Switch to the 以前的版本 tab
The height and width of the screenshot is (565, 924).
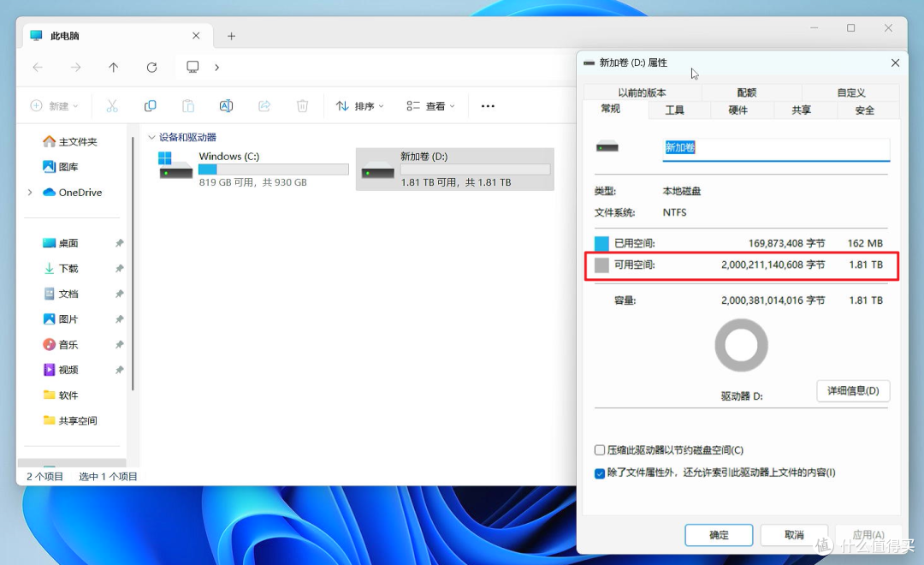click(x=643, y=92)
